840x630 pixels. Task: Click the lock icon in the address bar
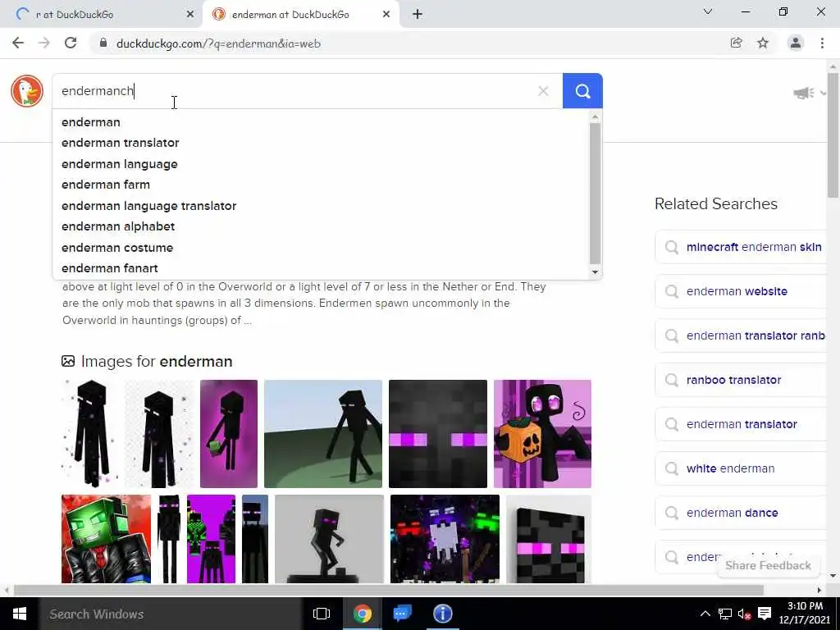click(x=103, y=43)
